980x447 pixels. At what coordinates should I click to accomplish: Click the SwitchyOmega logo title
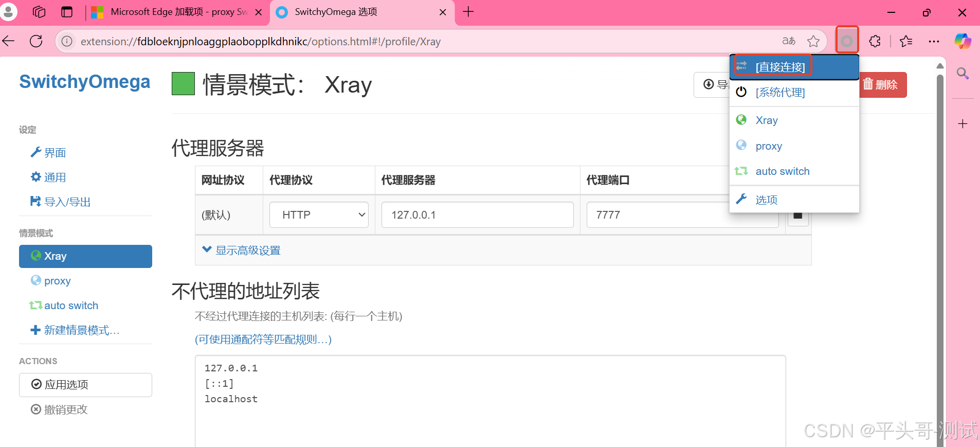tap(85, 82)
